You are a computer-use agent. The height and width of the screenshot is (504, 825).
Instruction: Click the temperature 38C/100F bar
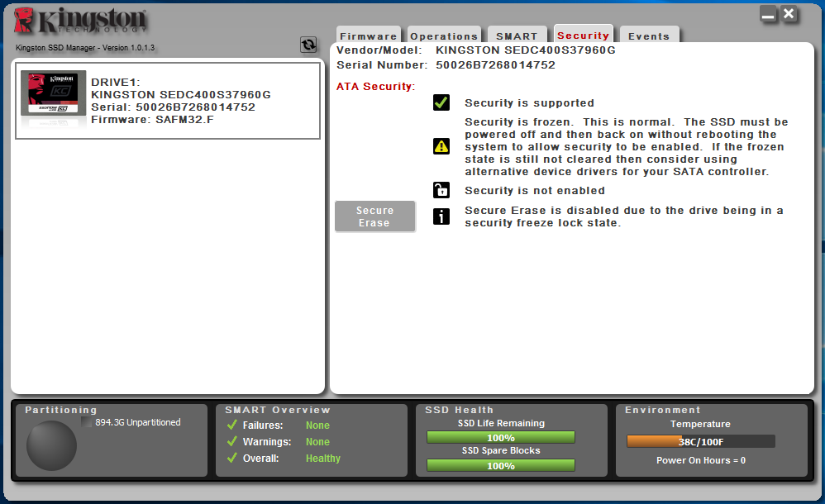[x=701, y=441]
